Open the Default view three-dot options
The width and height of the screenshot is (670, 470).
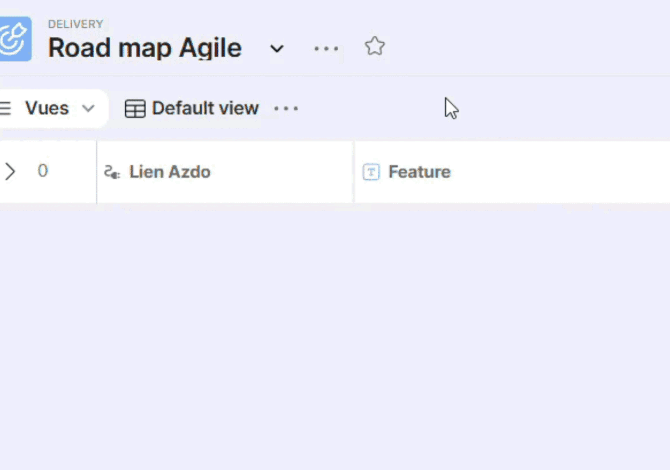click(x=286, y=108)
